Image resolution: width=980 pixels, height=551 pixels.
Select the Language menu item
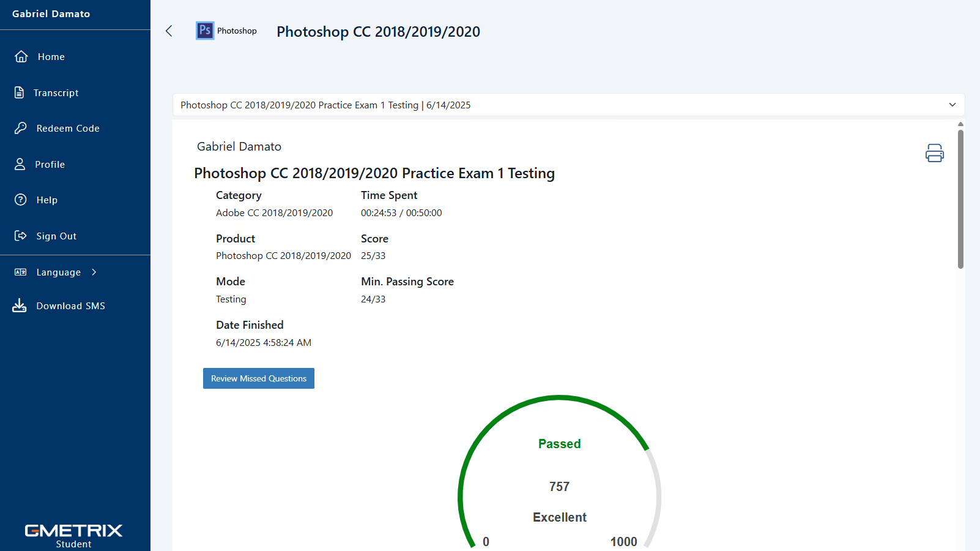pos(58,272)
